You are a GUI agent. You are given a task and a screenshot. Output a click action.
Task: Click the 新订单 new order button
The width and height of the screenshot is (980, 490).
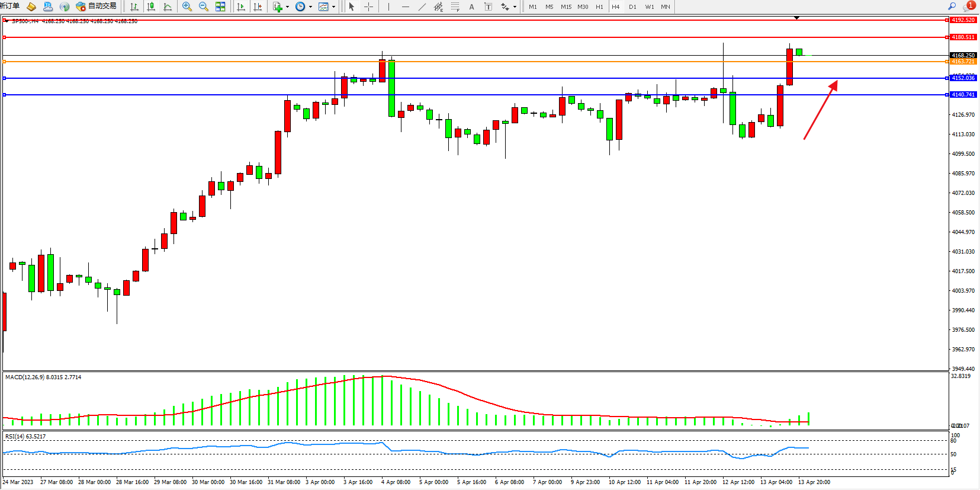10,7
